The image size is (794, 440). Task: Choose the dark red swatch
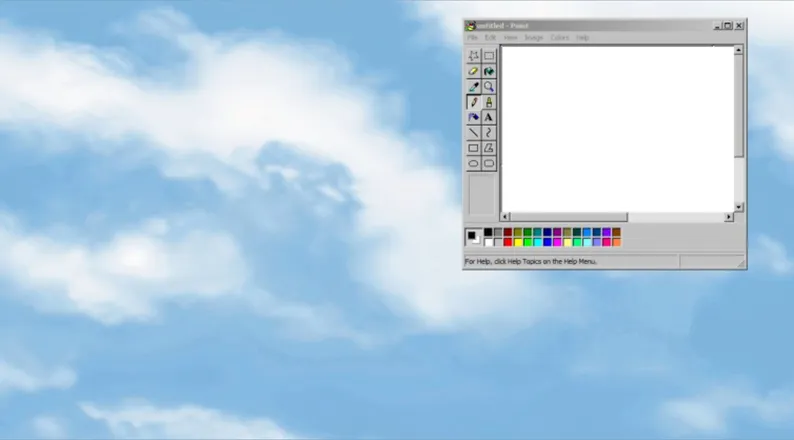click(x=508, y=232)
